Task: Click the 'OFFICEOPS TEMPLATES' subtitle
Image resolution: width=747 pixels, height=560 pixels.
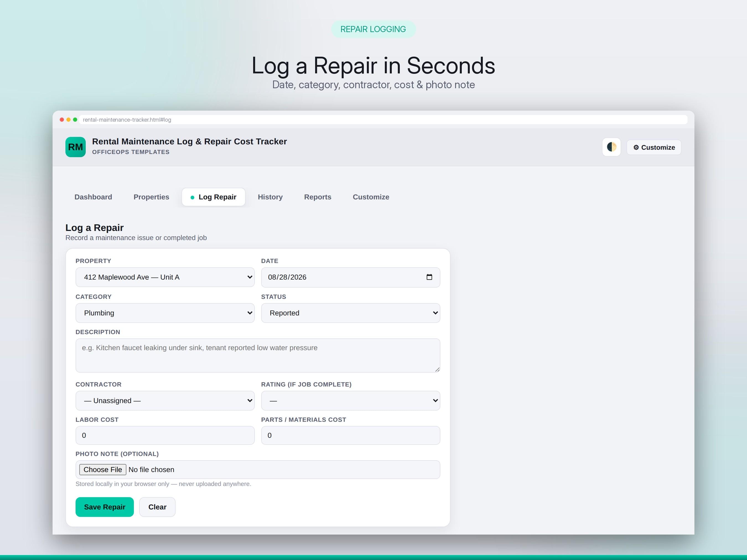Action: [131, 152]
